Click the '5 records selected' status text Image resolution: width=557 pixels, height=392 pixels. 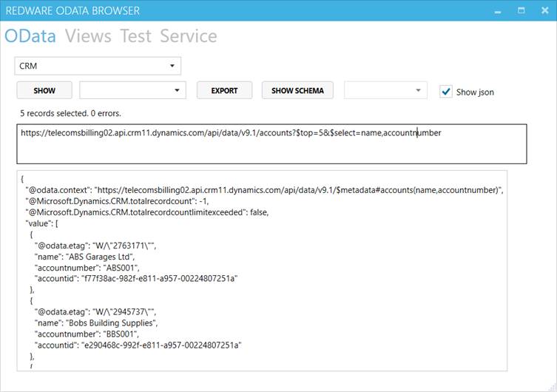(x=70, y=113)
